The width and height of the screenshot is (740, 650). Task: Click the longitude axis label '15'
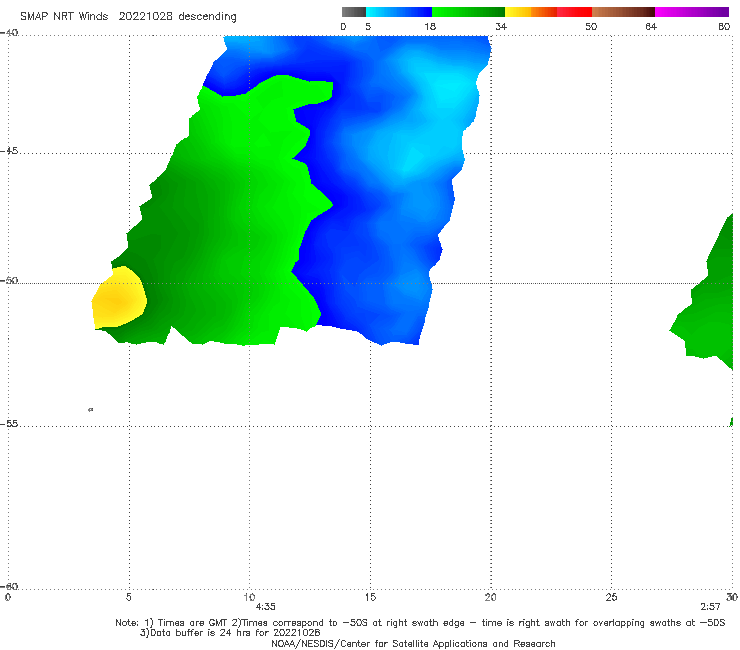pyautogui.click(x=370, y=597)
